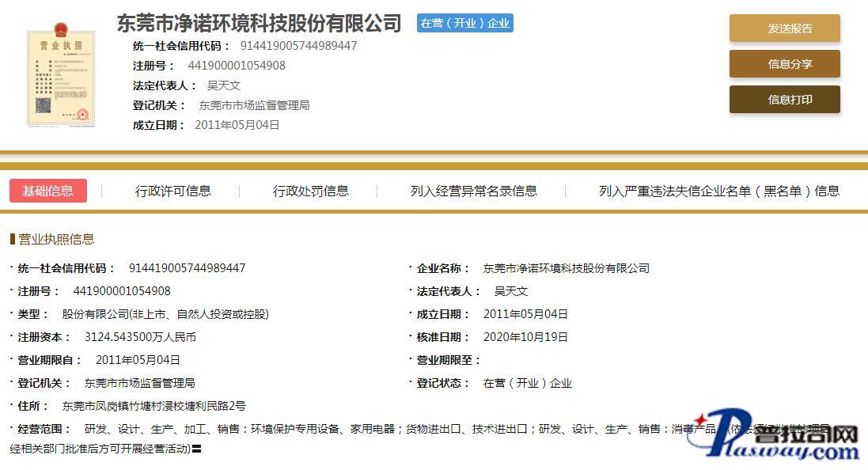Click the 登记机关 value in the license section
Viewport: 868px width, 470px height.
[139, 383]
